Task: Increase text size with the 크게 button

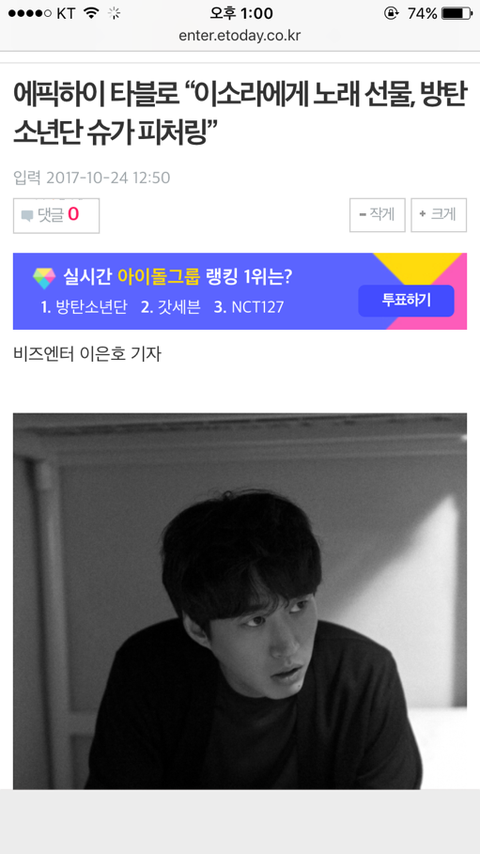Action: pyautogui.click(x=439, y=215)
